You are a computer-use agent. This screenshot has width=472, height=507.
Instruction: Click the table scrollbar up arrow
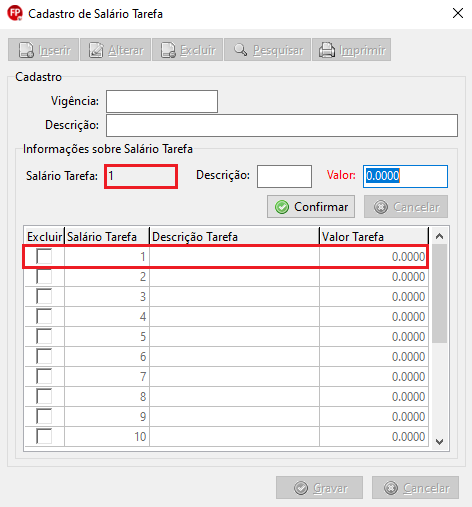[x=439, y=236]
